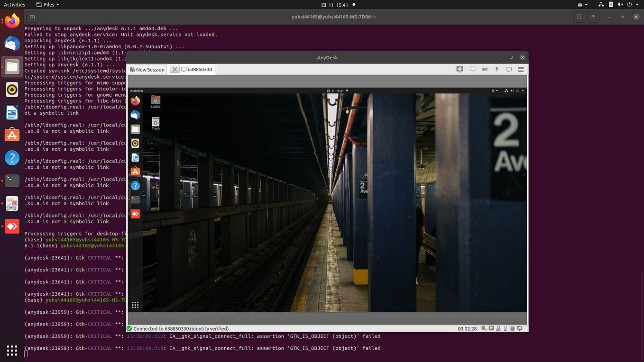
Task: Open file transfer icon in status bar
Action: point(483,328)
